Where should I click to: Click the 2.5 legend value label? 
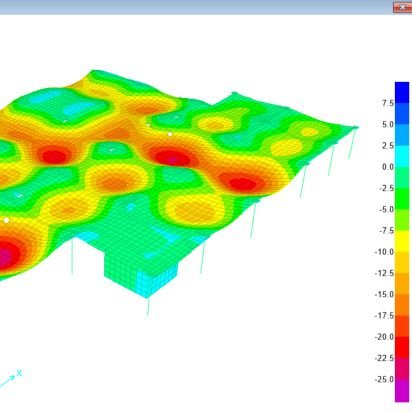pos(388,146)
